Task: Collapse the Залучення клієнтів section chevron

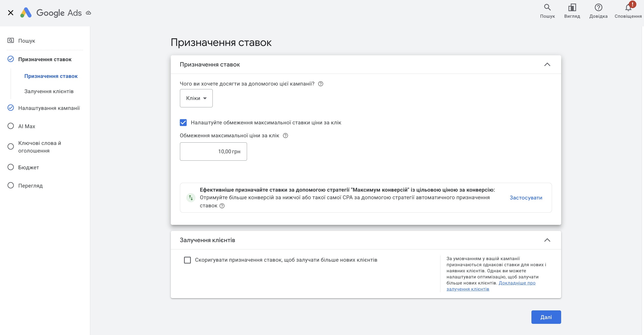Action: 547,240
